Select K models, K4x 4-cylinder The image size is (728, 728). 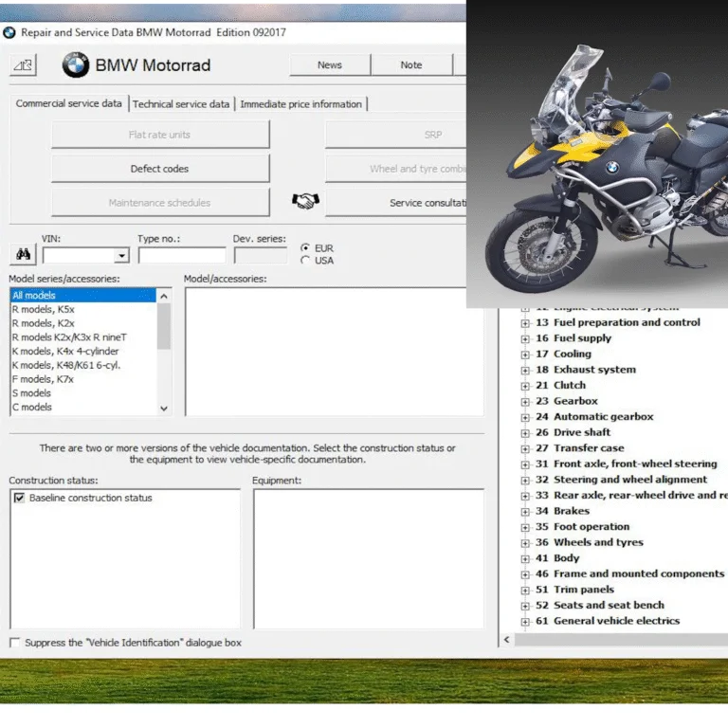click(83, 351)
